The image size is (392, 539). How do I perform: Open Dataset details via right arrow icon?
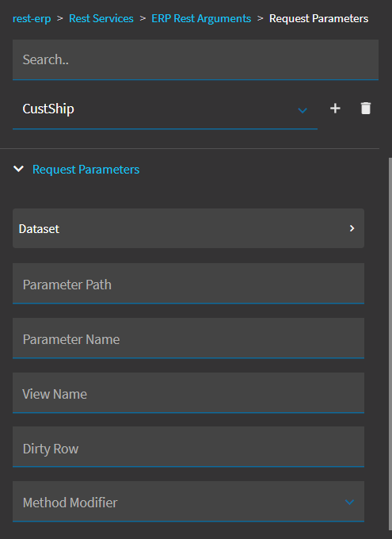click(352, 228)
